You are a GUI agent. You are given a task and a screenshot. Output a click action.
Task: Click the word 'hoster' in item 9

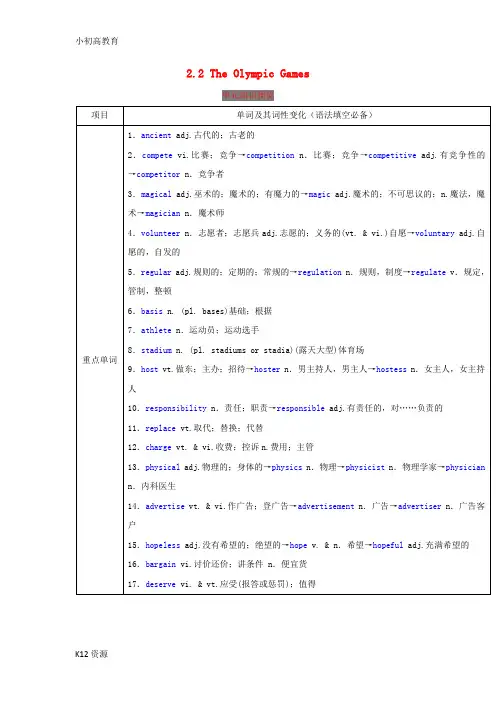coord(267,369)
